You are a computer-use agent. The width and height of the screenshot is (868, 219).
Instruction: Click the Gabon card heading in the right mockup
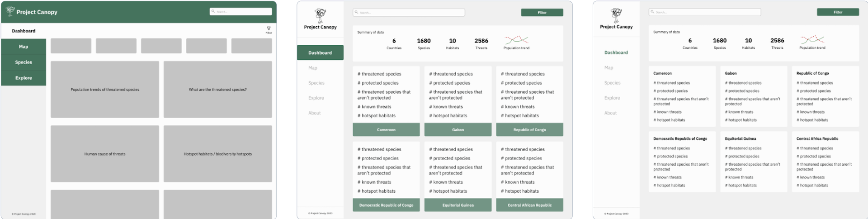[731, 73]
